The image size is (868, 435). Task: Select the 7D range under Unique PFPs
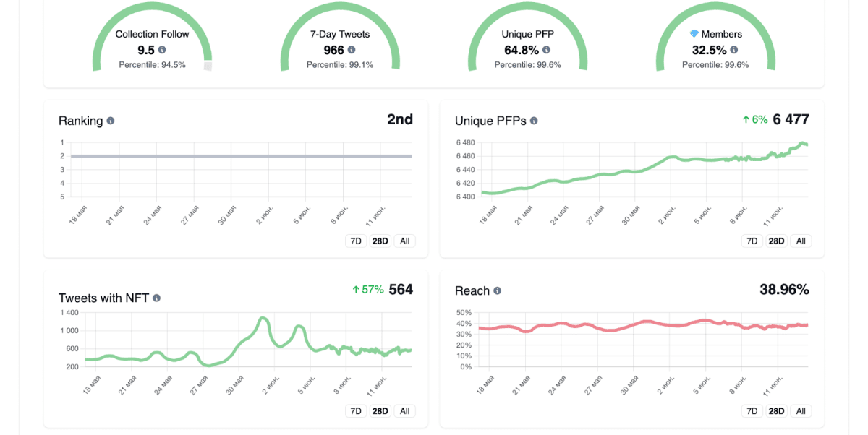(752, 241)
